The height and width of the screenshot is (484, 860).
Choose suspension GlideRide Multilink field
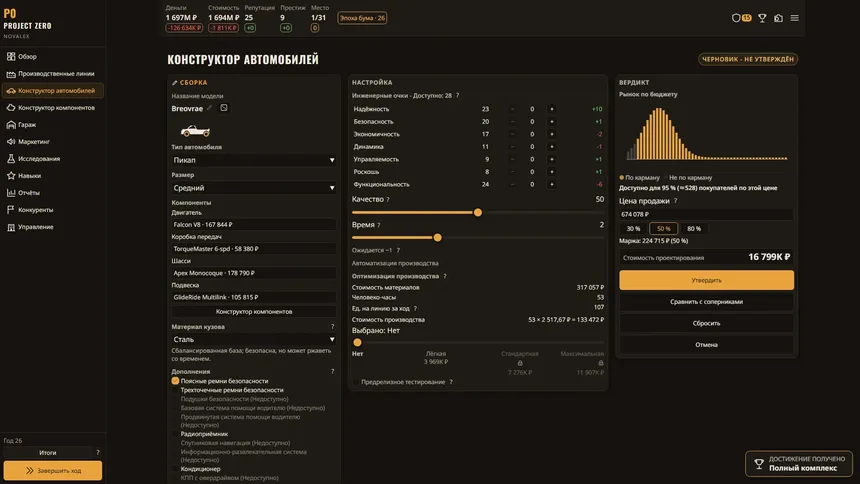pos(253,297)
